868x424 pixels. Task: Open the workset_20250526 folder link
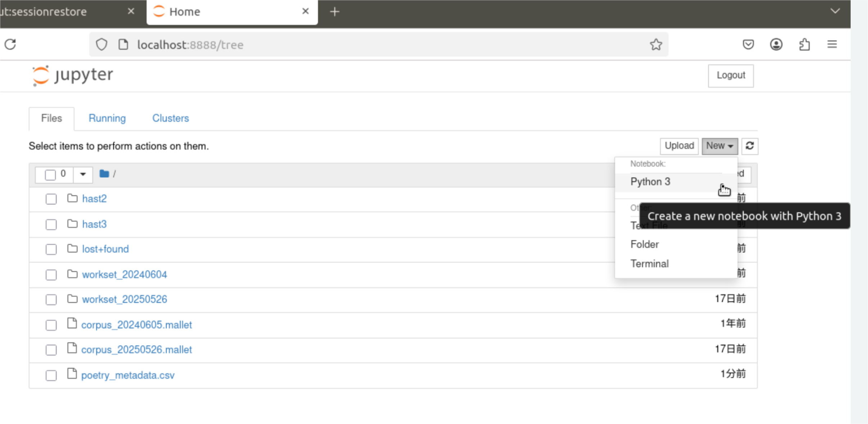point(124,299)
